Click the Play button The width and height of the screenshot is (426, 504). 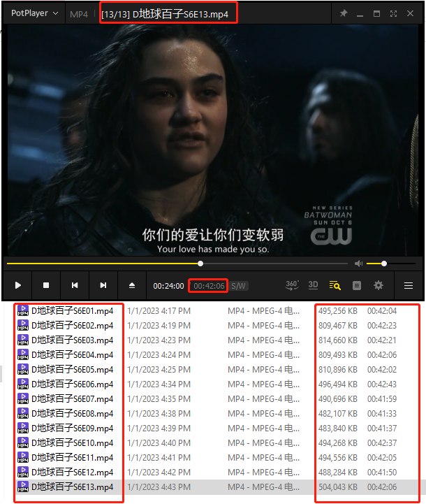18,285
